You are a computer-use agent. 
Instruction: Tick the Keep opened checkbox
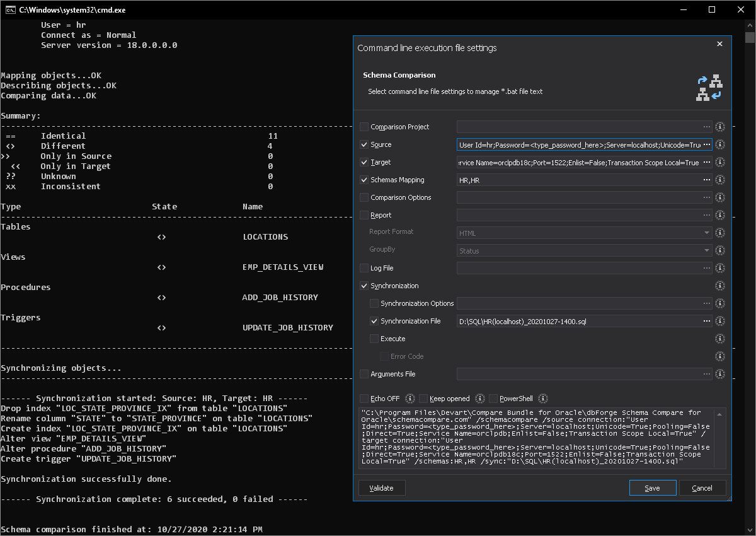[x=423, y=399]
